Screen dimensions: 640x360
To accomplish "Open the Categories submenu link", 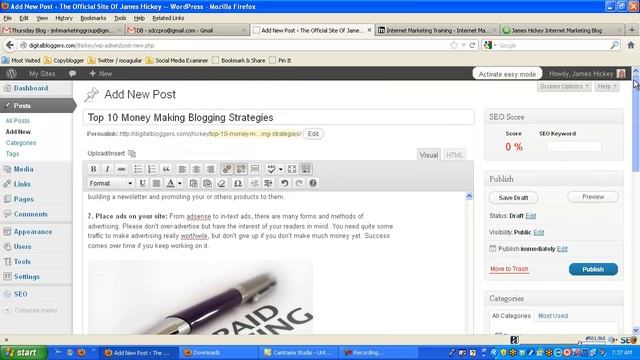I will (x=21, y=143).
